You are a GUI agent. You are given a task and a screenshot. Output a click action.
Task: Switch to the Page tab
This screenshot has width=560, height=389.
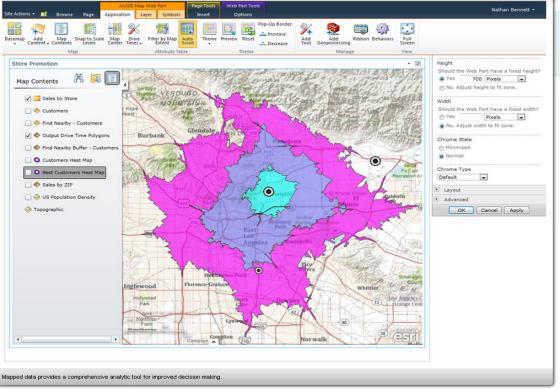88,15
